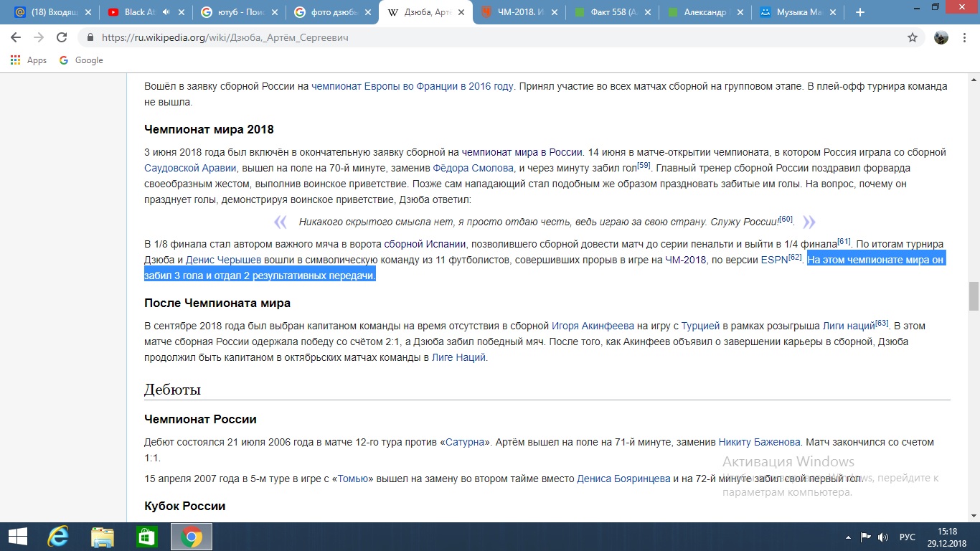Image resolution: width=980 pixels, height=551 pixels.
Task: Switch to the фото дзюбы tab
Action: pos(333,12)
